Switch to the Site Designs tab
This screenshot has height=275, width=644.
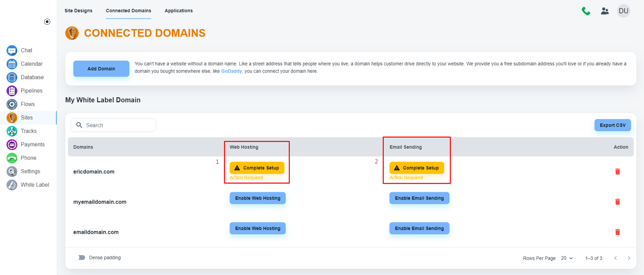tap(78, 11)
